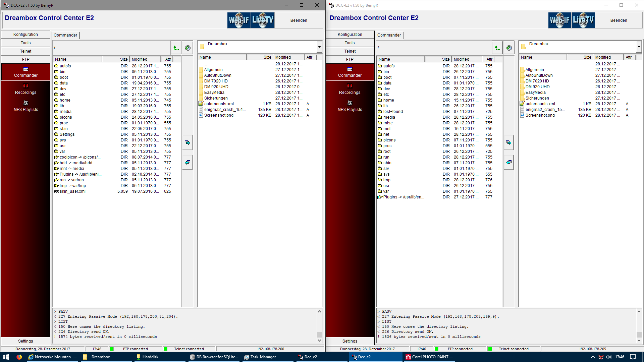Select Commander tab in right window
The image size is (644, 362).
389,35
